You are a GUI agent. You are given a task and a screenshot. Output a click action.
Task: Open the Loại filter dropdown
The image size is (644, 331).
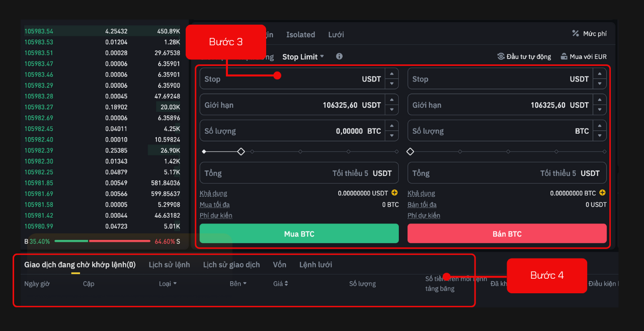168,284
